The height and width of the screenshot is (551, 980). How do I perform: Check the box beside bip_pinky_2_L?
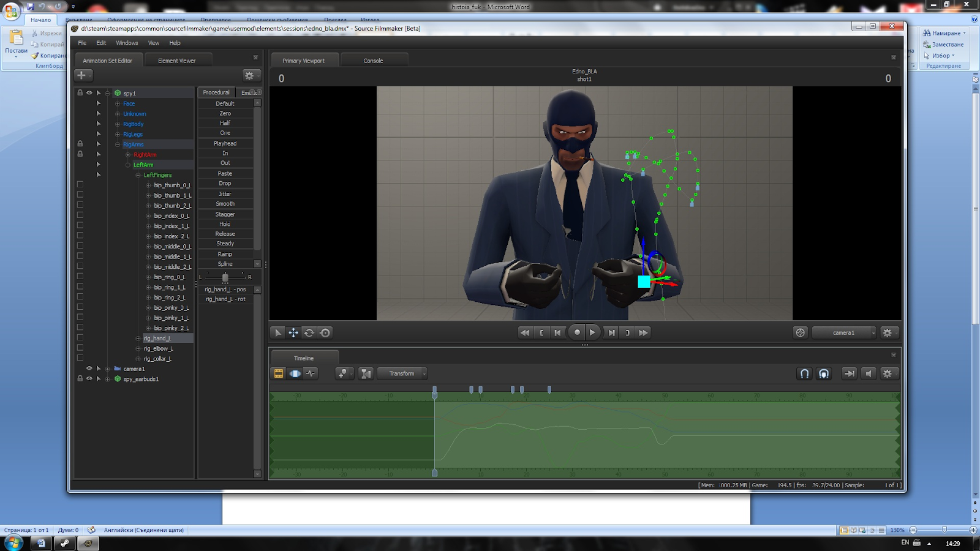coord(80,328)
